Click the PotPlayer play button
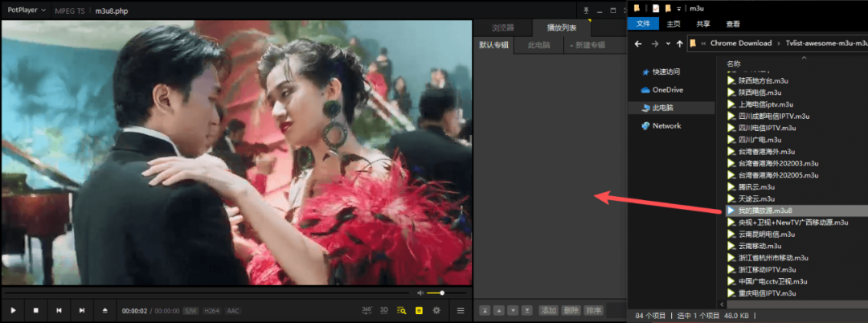Screen dimensions: 868x323 pyautogui.click(x=14, y=310)
